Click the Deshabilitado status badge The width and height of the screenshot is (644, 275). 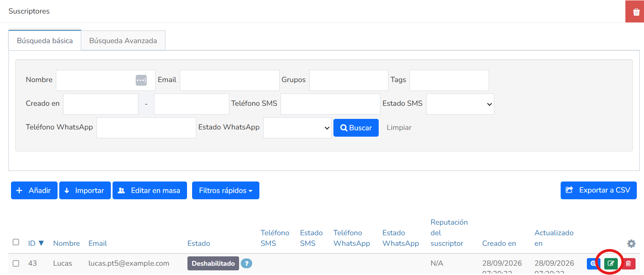(x=213, y=264)
